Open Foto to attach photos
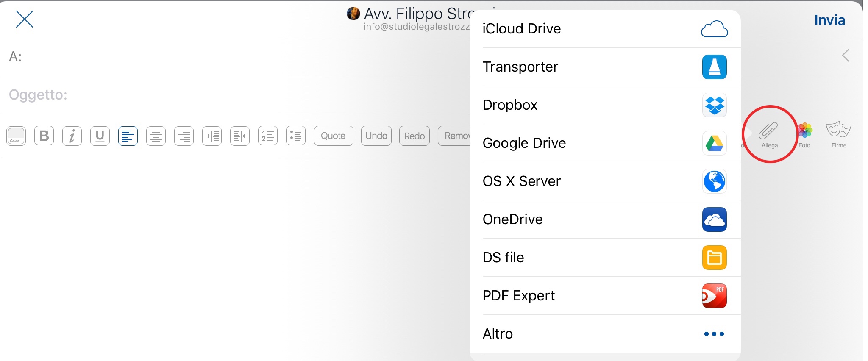 point(804,135)
